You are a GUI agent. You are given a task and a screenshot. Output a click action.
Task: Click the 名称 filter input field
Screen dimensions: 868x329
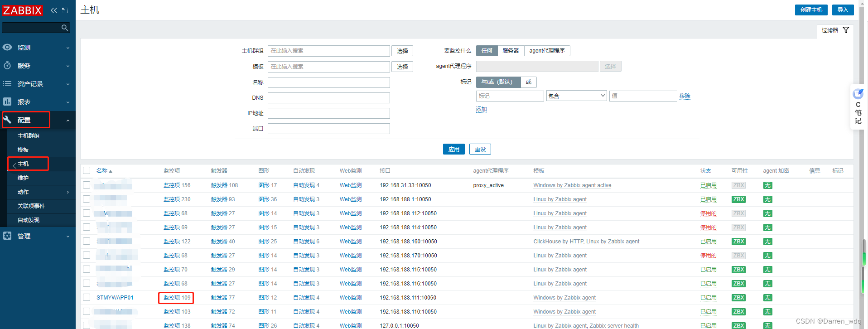coord(329,82)
